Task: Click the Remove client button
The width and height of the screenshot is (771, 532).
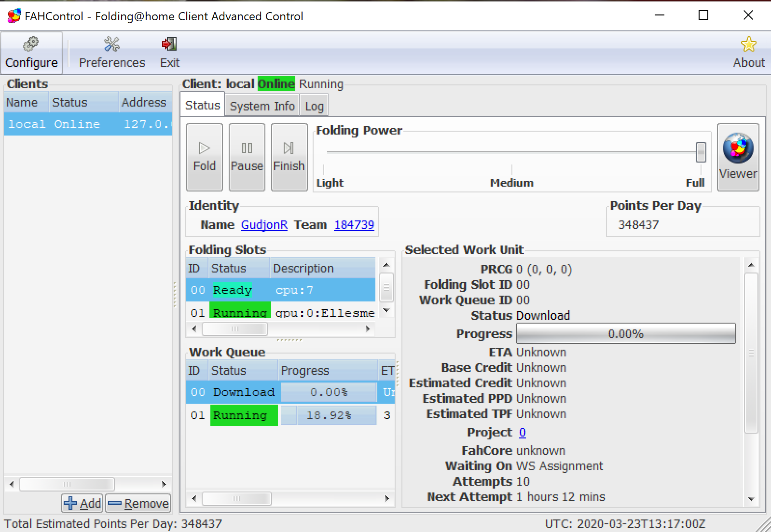Action: [x=138, y=504]
